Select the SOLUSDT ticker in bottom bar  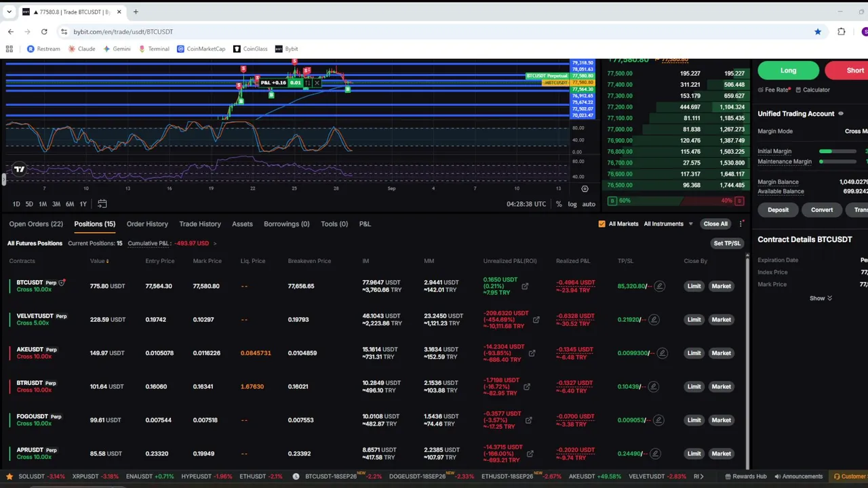41,476
